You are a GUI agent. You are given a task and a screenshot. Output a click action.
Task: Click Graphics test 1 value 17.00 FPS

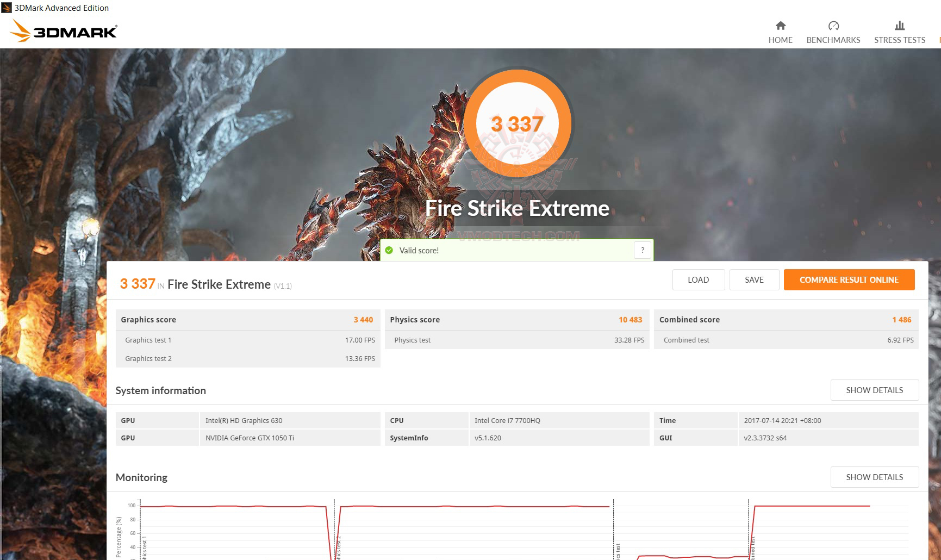(360, 340)
